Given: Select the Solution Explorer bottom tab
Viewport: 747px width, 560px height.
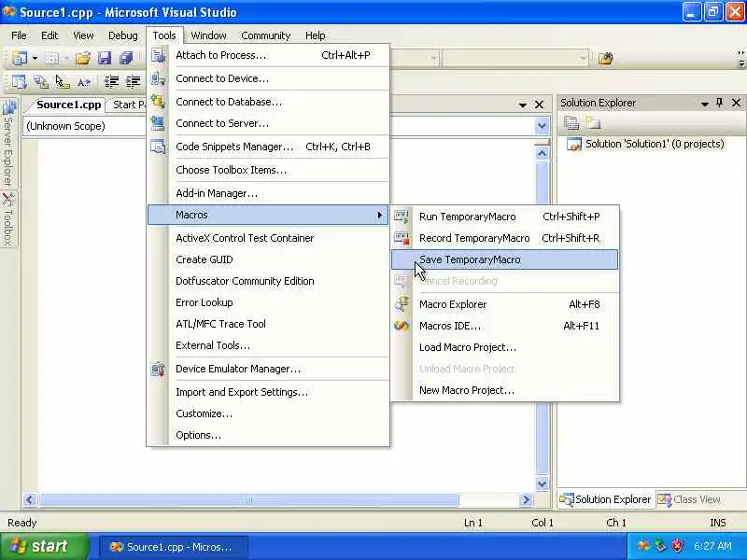Looking at the screenshot, I should (605, 499).
